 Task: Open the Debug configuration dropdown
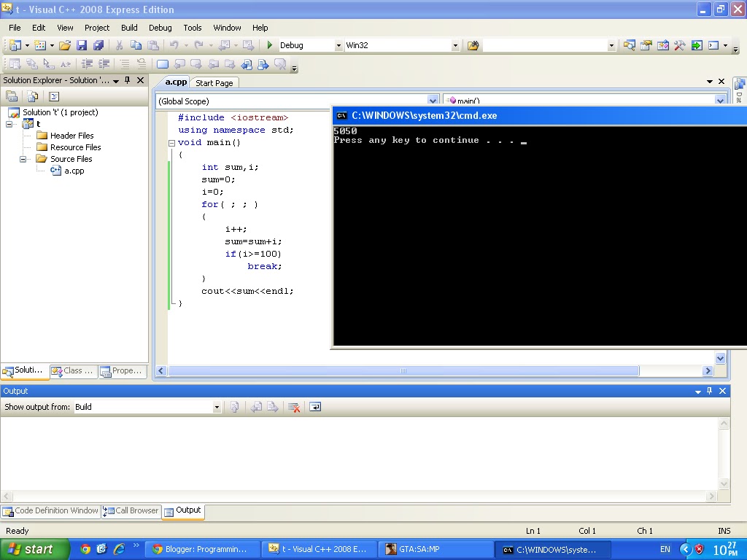pyautogui.click(x=338, y=44)
